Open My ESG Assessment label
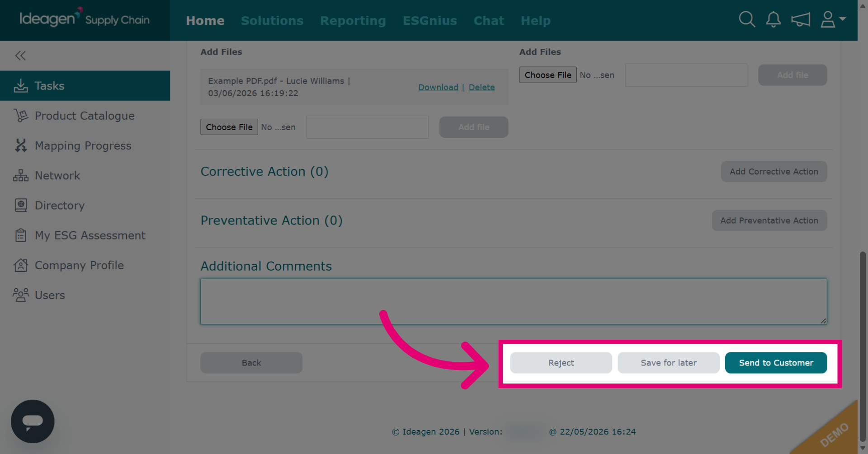 (x=90, y=235)
